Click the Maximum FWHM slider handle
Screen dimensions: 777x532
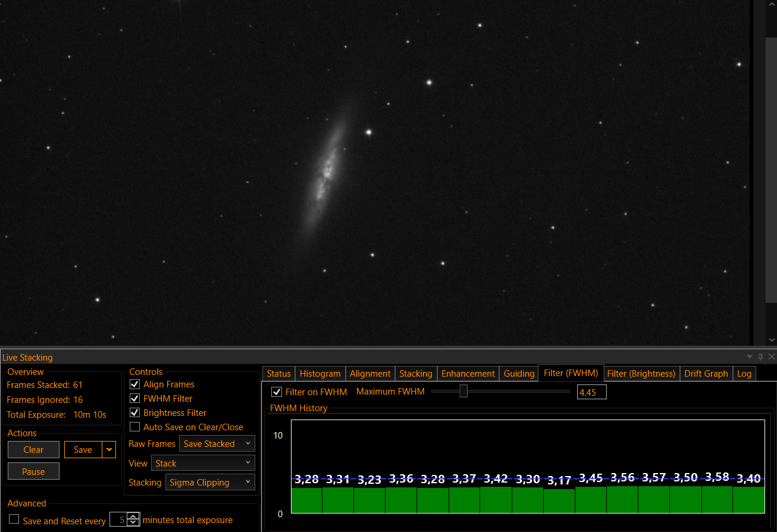463,391
